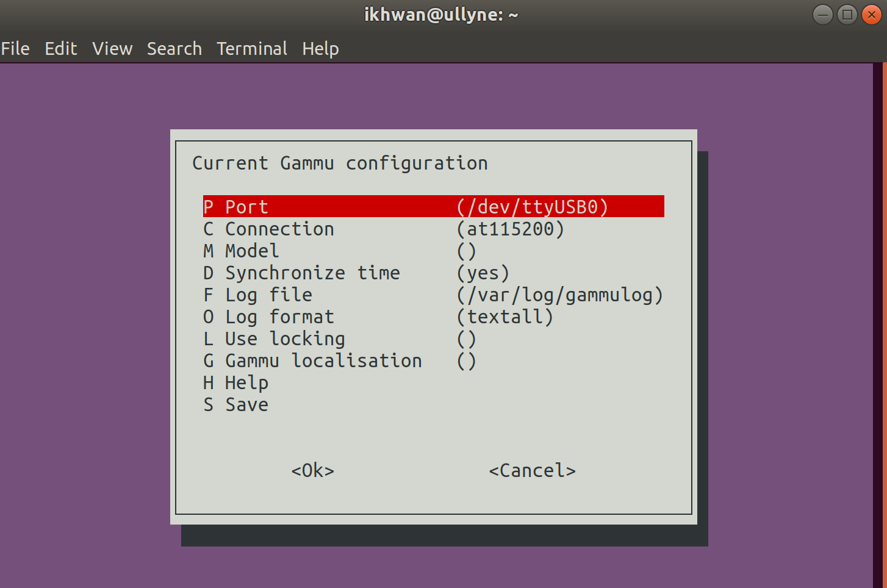Confirm with the Ok button
887x588 pixels.
tap(312, 470)
